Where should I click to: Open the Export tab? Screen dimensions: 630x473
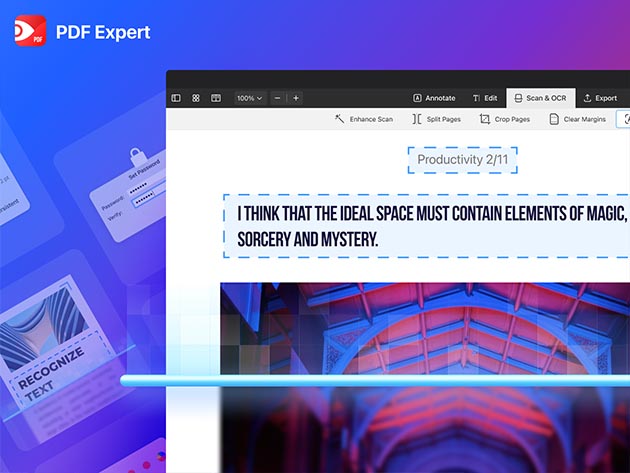pos(600,98)
